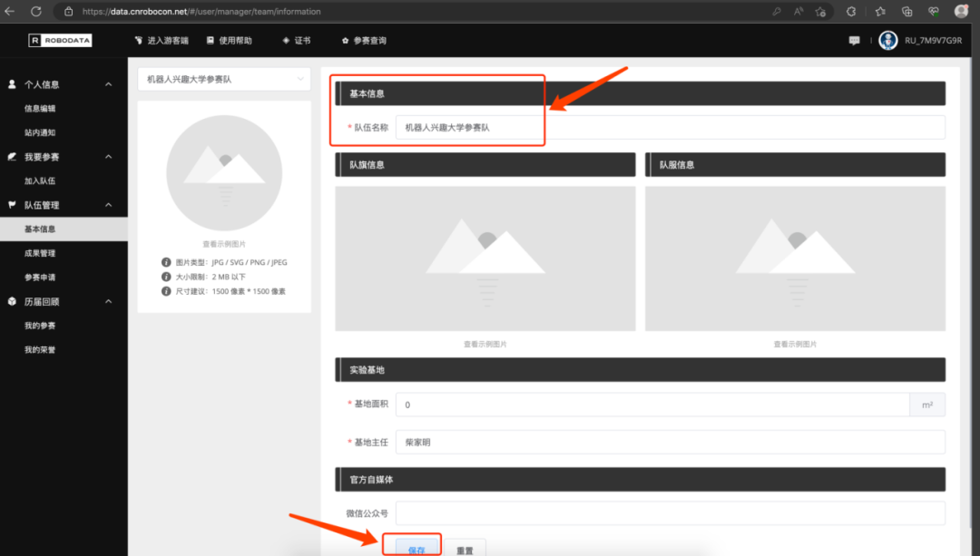Viewport: 980px width, 556px height.
Task: Open 成果管理 in sidebar
Action: (x=40, y=254)
